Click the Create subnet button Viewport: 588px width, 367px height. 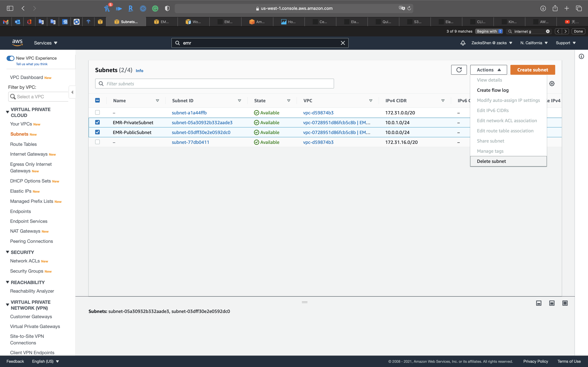(532, 70)
